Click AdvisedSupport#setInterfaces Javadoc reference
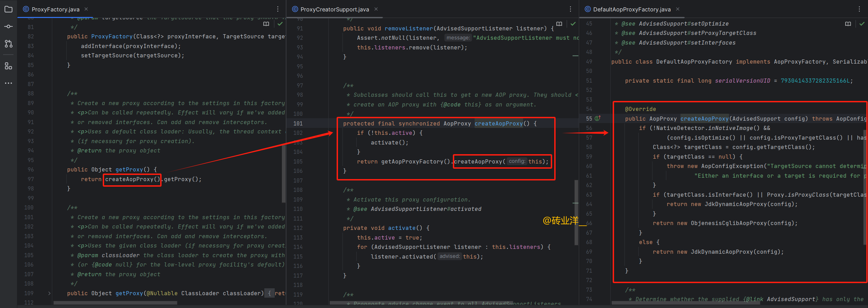The image size is (868, 308). 687,43
